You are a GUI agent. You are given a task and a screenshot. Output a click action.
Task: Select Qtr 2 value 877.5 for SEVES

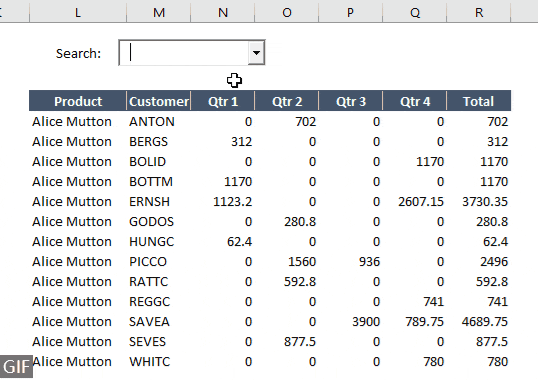pos(300,342)
